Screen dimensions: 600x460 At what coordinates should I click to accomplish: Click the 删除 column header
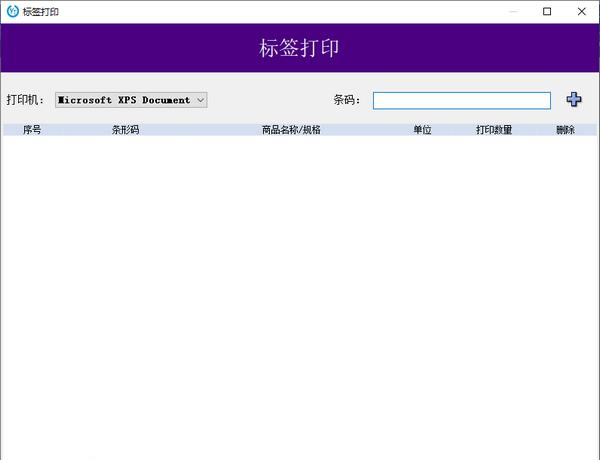tap(566, 130)
